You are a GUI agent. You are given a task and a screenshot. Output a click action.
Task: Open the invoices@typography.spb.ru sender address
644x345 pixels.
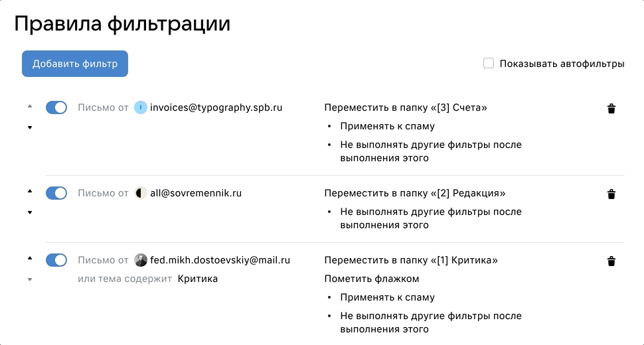(216, 107)
